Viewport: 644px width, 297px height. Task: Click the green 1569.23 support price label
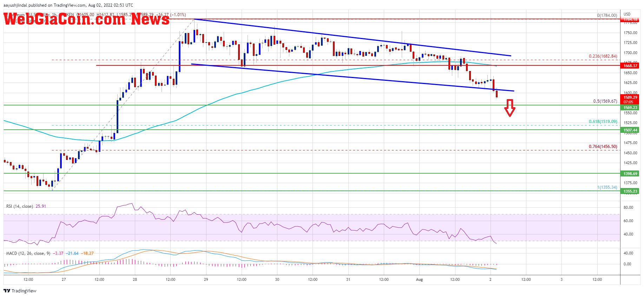click(630, 108)
